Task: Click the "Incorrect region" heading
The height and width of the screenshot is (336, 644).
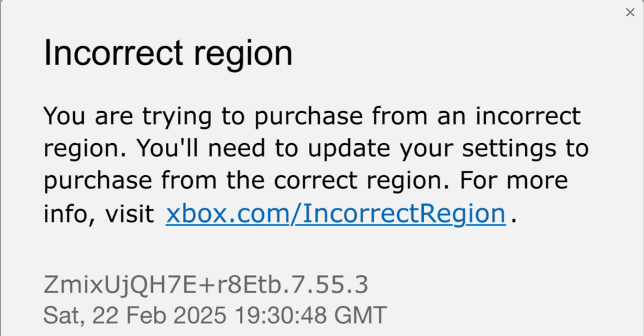Action: [x=168, y=53]
